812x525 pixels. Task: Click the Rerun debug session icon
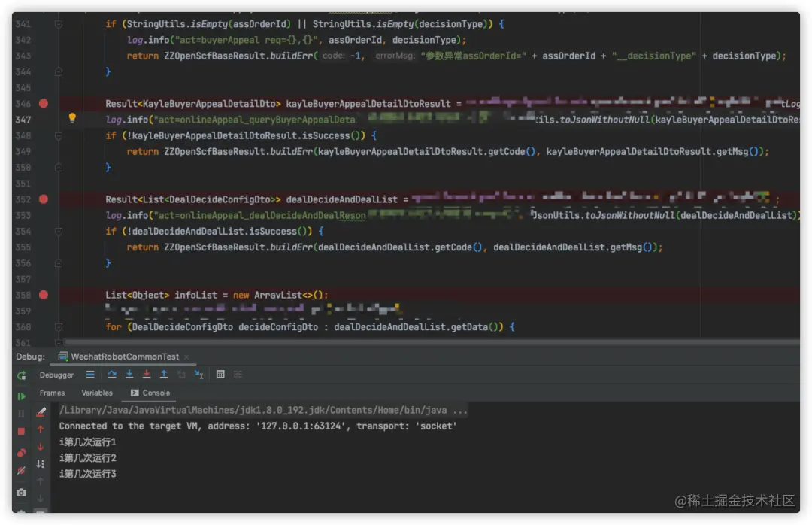21,376
